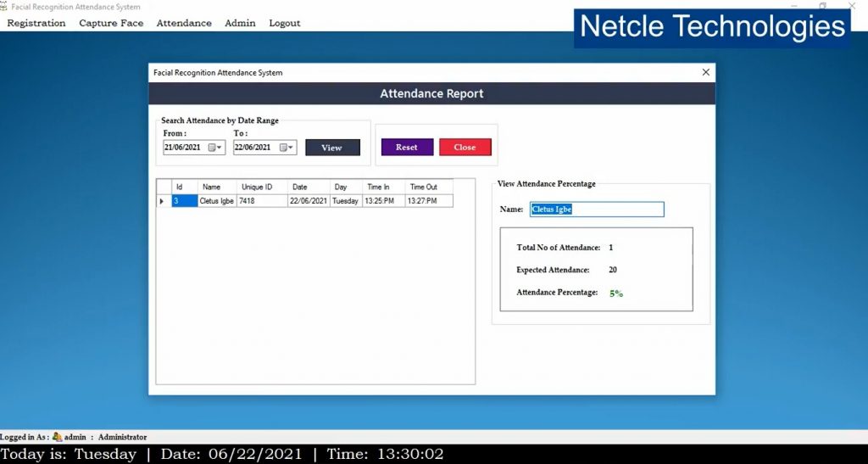This screenshot has height=464, width=868.
Task: Click the red Close button
Action: [x=465, y=147]
